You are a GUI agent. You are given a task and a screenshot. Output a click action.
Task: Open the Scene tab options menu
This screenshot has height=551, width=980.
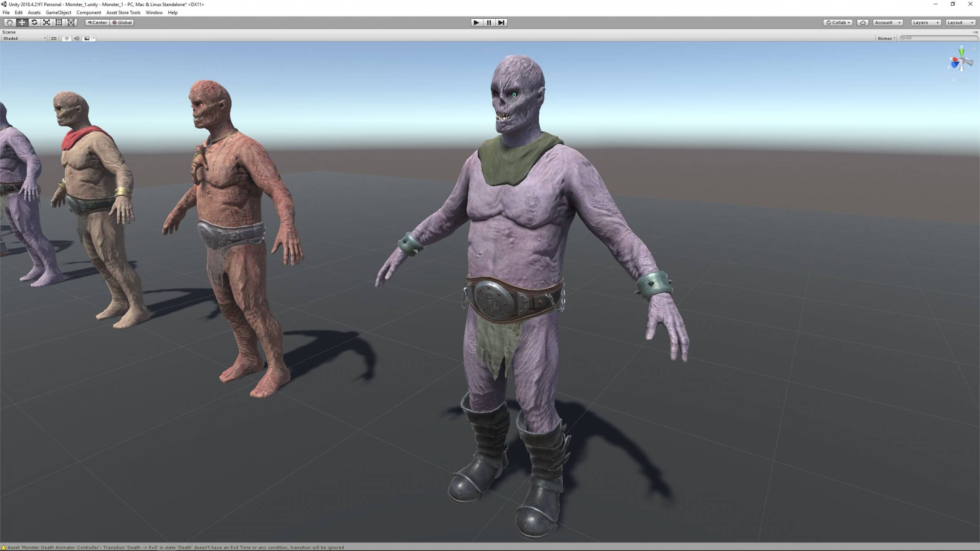[975, 32]
